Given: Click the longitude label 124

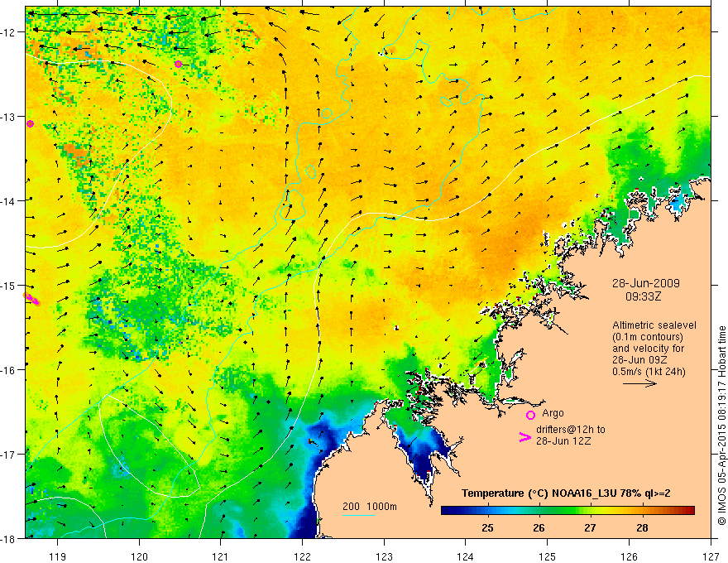Looking at the screenshot, I should (x=465, y=556).
